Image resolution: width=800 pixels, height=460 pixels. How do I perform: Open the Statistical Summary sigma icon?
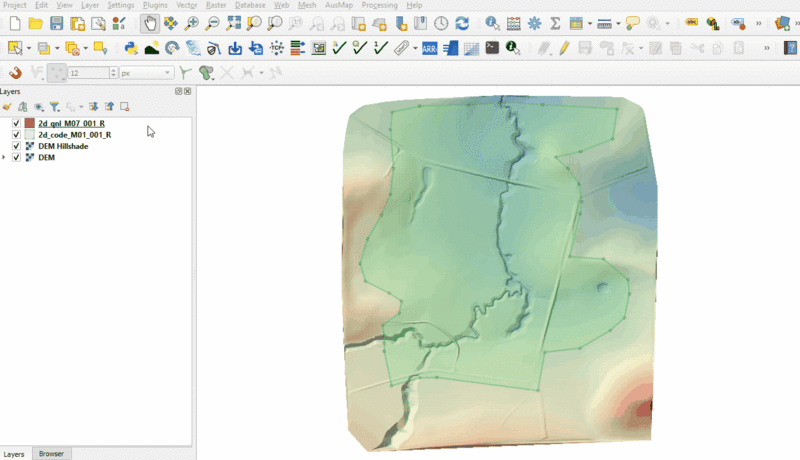pyautogui.click(x=555, y=23)
